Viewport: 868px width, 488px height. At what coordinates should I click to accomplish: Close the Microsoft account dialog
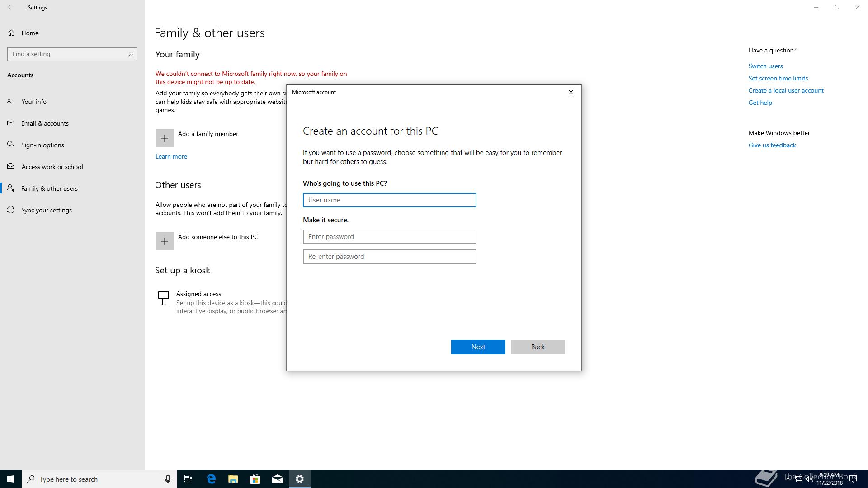click(x=571, y=92)
